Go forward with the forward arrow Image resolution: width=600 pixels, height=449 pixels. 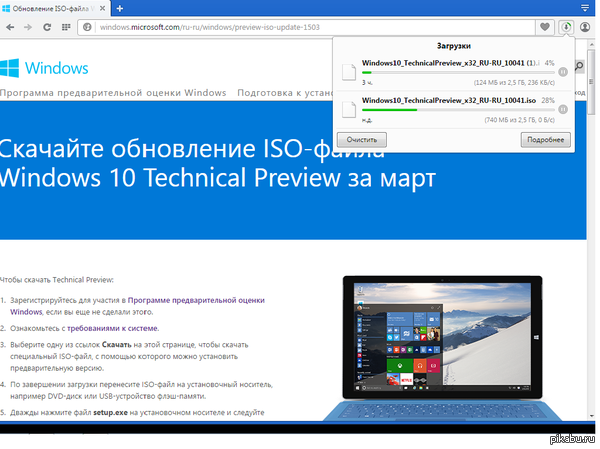tap(28, 27)
